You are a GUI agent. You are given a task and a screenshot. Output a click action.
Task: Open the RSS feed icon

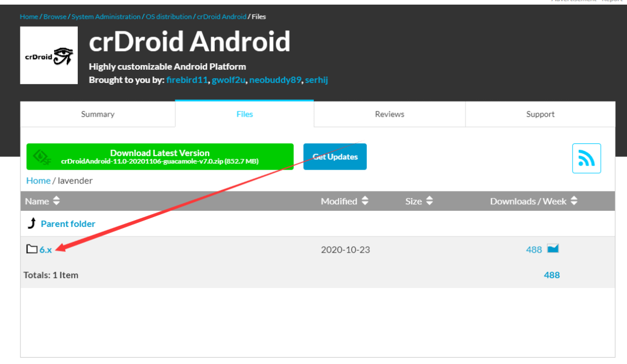(x=586, y=158)
